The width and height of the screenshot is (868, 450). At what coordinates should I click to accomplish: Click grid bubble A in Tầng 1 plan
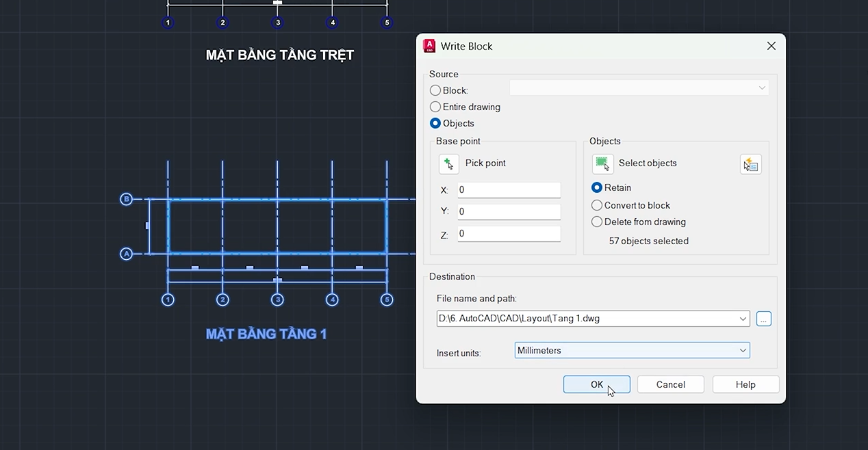[x=126, y=254]
